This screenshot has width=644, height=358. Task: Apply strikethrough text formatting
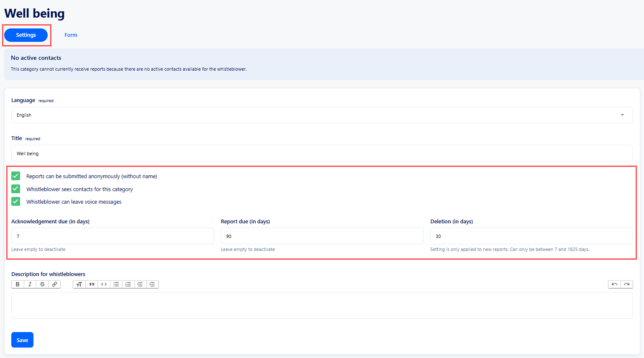click(42, 284)
